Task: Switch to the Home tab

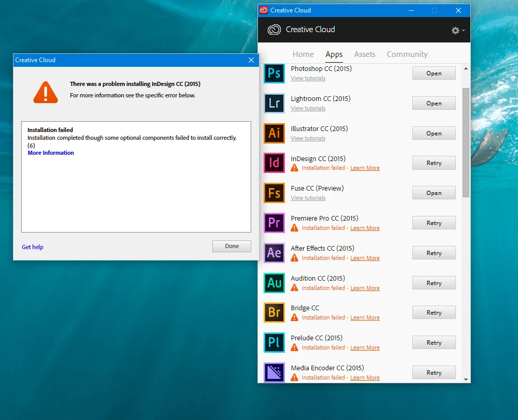Action: point(303,54)
